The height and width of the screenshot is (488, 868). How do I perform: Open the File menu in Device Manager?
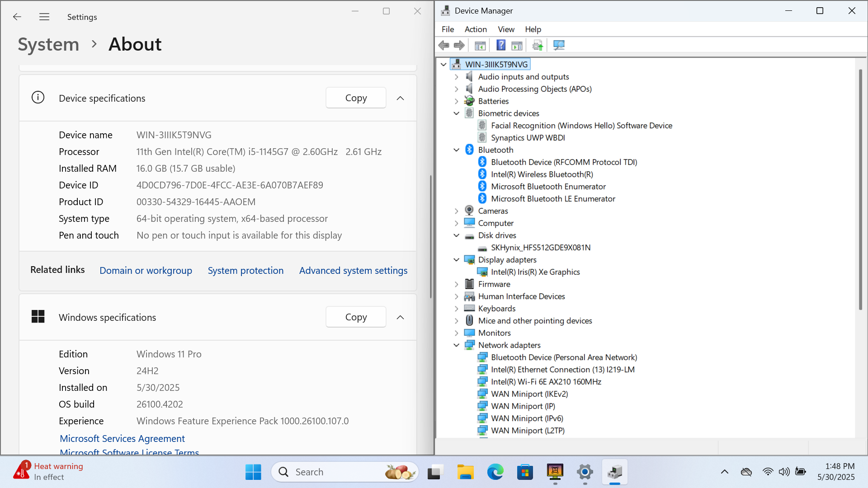(x=448, y=29)
